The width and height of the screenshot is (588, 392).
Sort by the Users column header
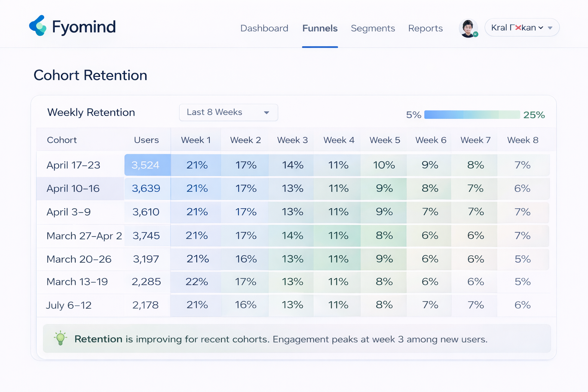coord(146,140)
